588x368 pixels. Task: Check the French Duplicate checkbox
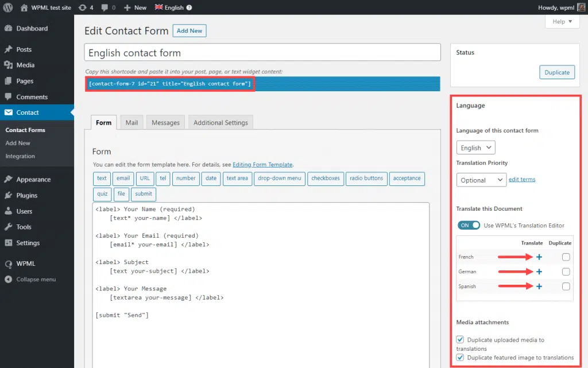point(566,257)
